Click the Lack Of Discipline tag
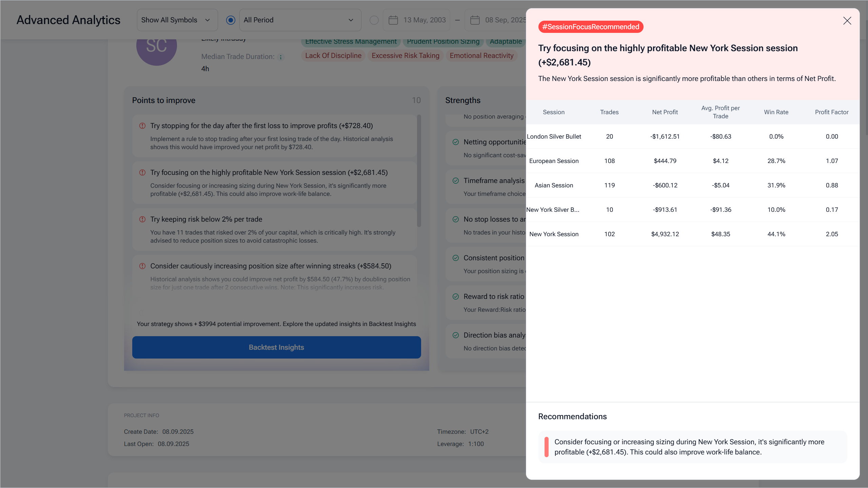Image resolution: width=868 pixels, height=488 pixels. click(x=333, y=56)
